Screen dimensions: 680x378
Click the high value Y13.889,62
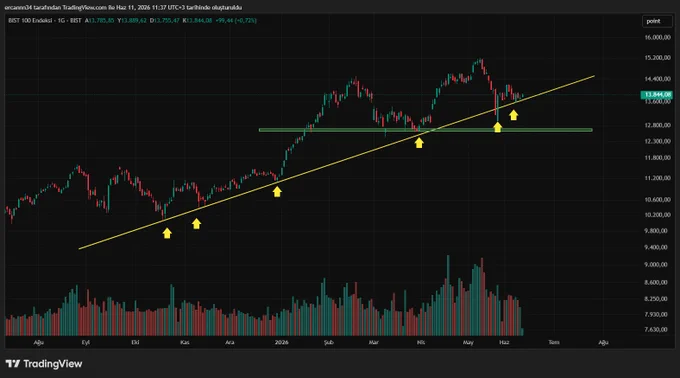coord(132,20)
